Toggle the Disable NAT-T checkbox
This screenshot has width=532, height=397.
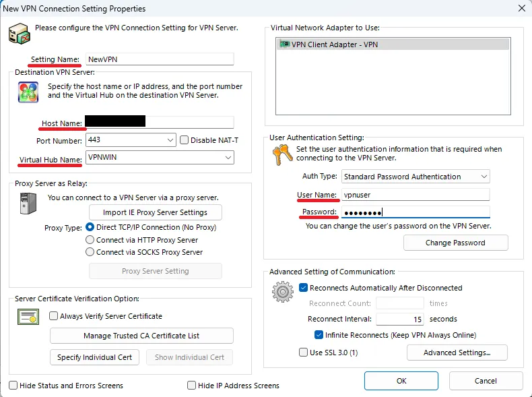point(184,140)
